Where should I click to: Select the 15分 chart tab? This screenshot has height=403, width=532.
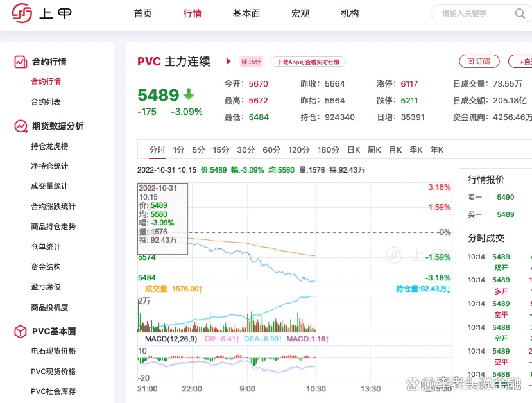(x=221, y=150)
